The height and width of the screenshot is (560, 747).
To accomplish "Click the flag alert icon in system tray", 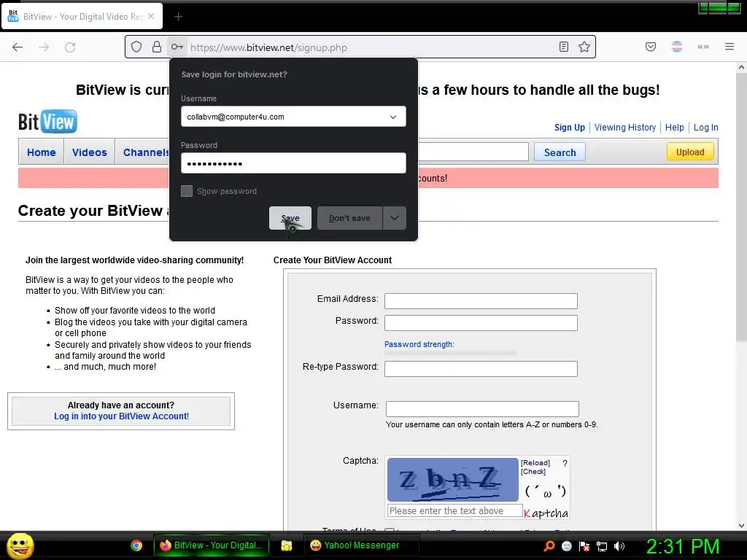I will pos(584,546).
